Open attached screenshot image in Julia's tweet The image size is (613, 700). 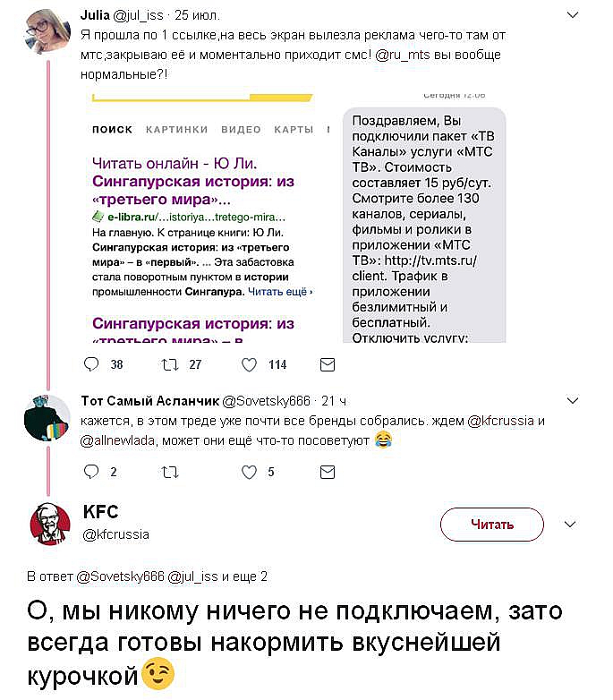[x=299, y=216]
